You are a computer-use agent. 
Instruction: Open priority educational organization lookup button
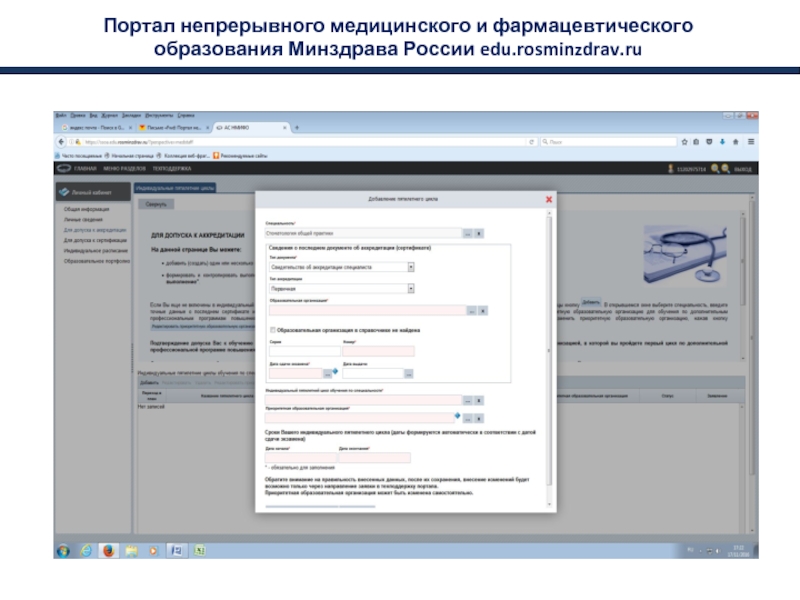(x=467, y=418)
